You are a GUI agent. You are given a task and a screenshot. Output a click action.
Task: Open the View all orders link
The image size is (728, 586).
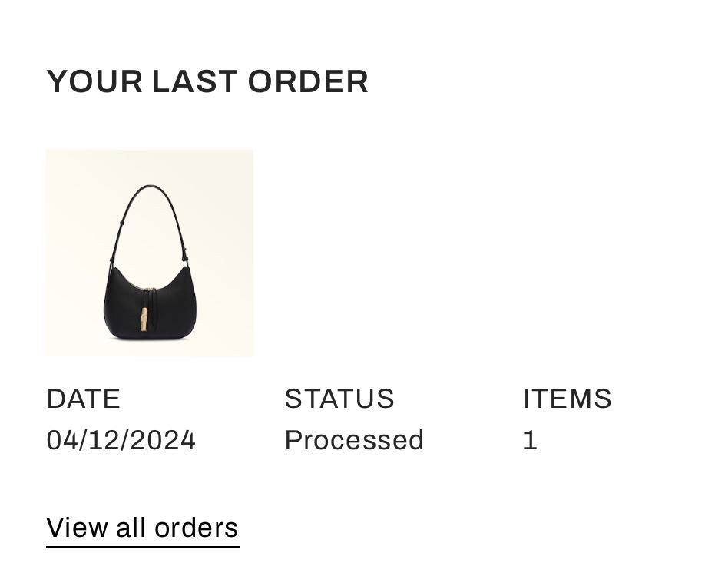(143, 528)
